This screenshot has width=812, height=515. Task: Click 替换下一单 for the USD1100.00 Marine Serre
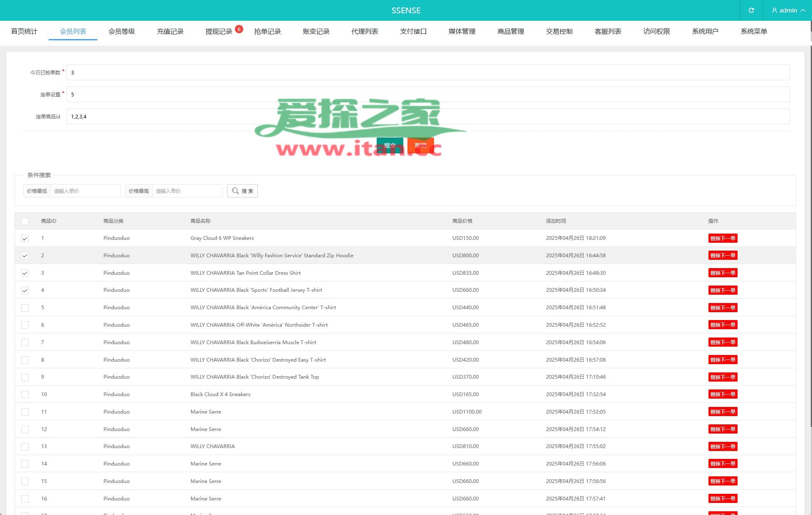pyautogui.click(x=723, y=412)
